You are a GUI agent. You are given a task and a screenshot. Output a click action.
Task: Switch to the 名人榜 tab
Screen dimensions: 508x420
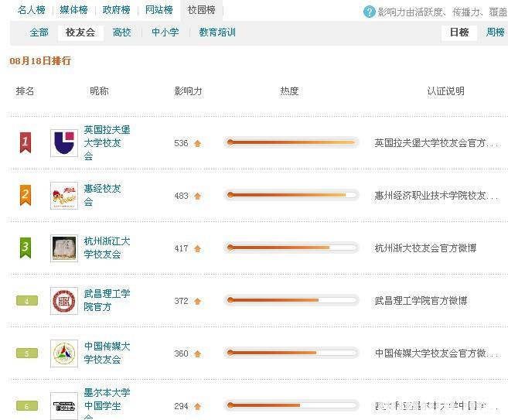[x=32, y=10]
